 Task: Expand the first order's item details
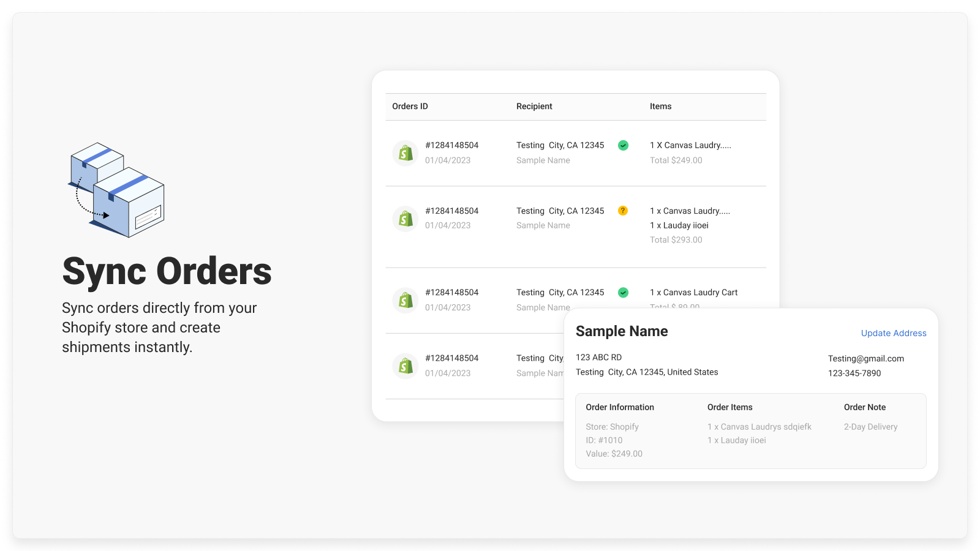(690, 145)
